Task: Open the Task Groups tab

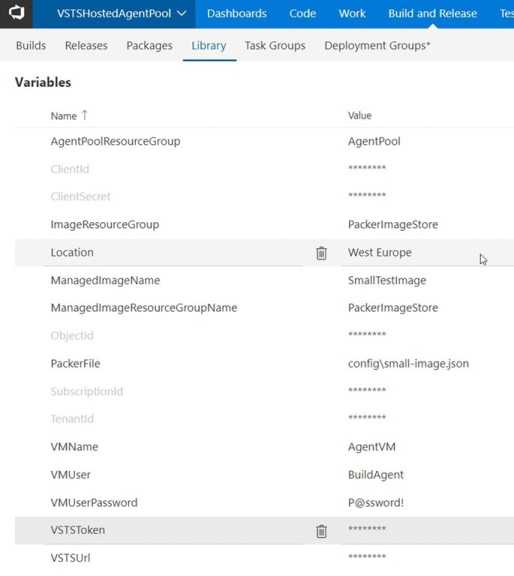Action: [x=275, y=46]
